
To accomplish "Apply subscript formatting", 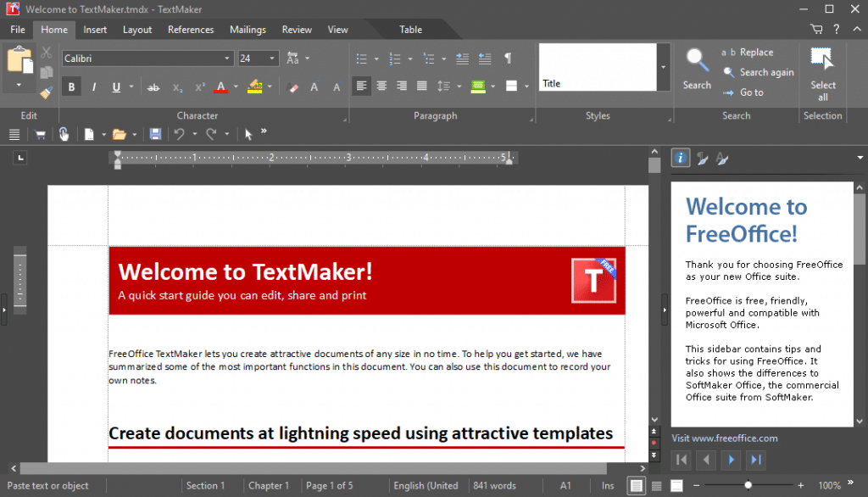I will coord(177,87).
